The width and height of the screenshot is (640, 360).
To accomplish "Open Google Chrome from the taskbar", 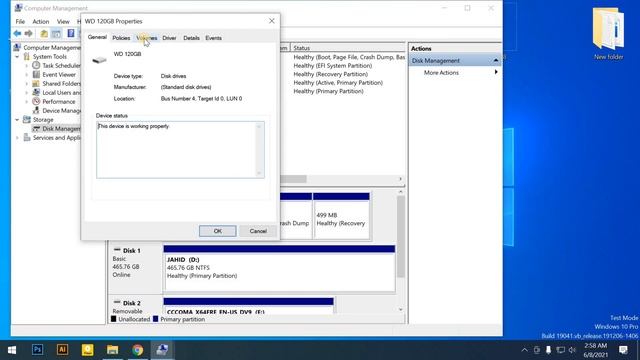I will click(x=138, y=350).
